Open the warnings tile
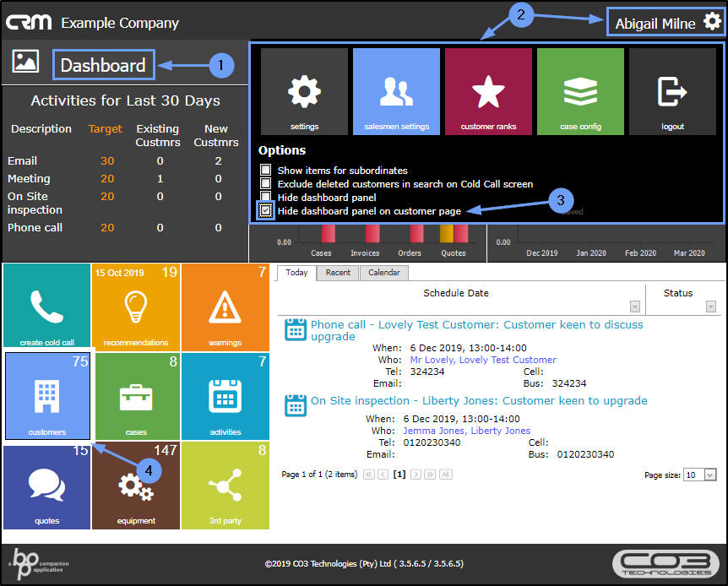This screenshot has height=586, width=728. pos(225,307)
